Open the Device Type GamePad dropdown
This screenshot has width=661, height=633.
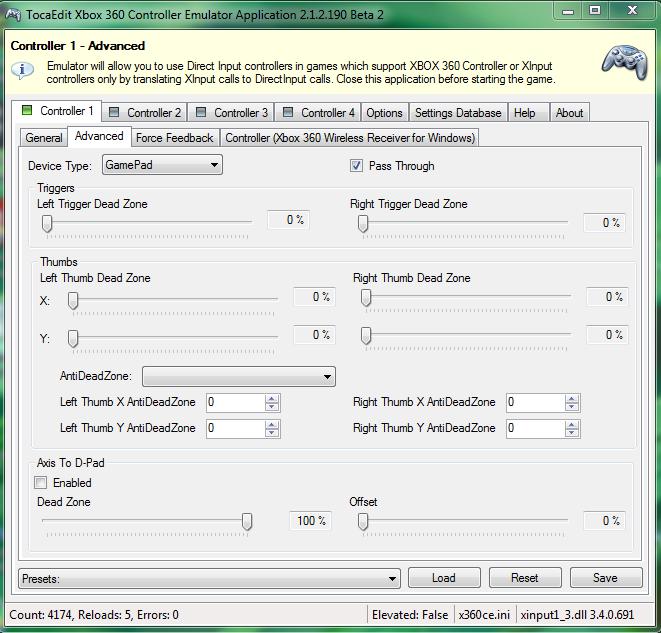pos(162,165)
